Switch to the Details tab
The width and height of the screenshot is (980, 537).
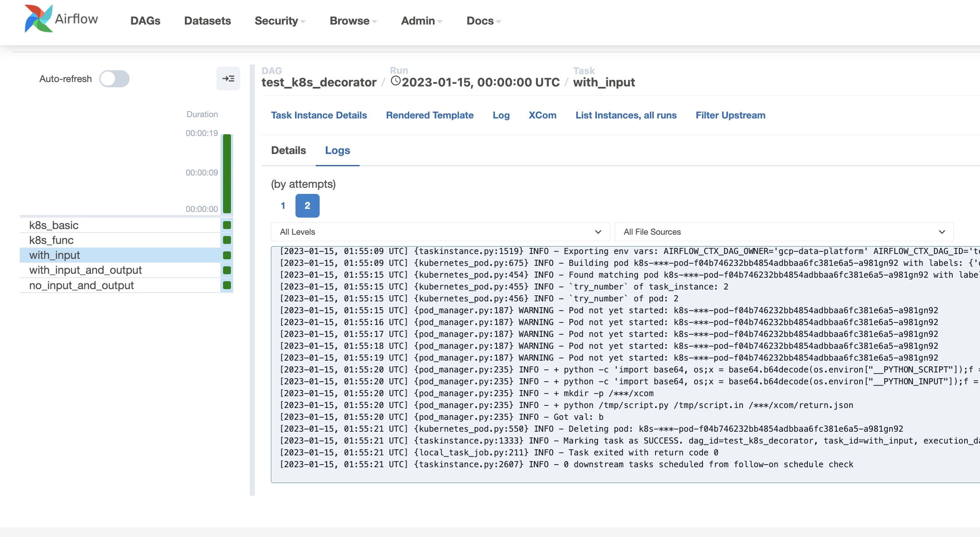(x=288, y=150)
